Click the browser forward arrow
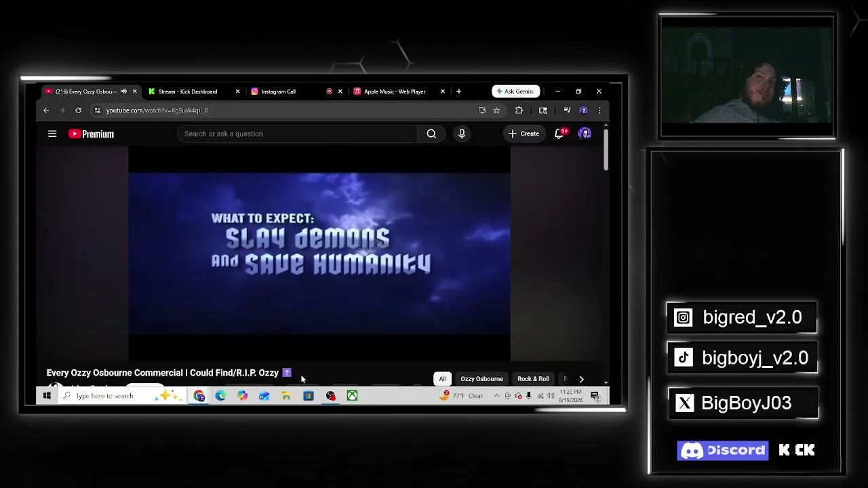This screenshot has width=868, height=488. 62,110
